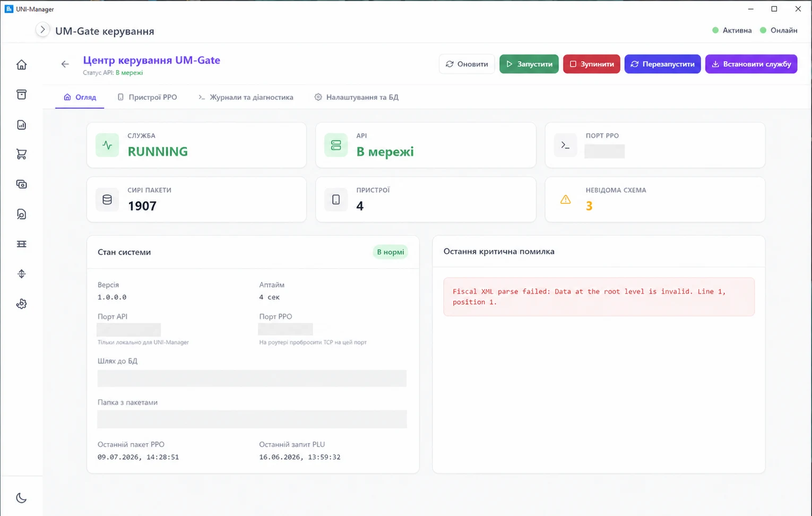Image resolution: width=812 pixels, height=516 pixels.
Task: Click the unknown schema count 3
Action: click(589, 206)
